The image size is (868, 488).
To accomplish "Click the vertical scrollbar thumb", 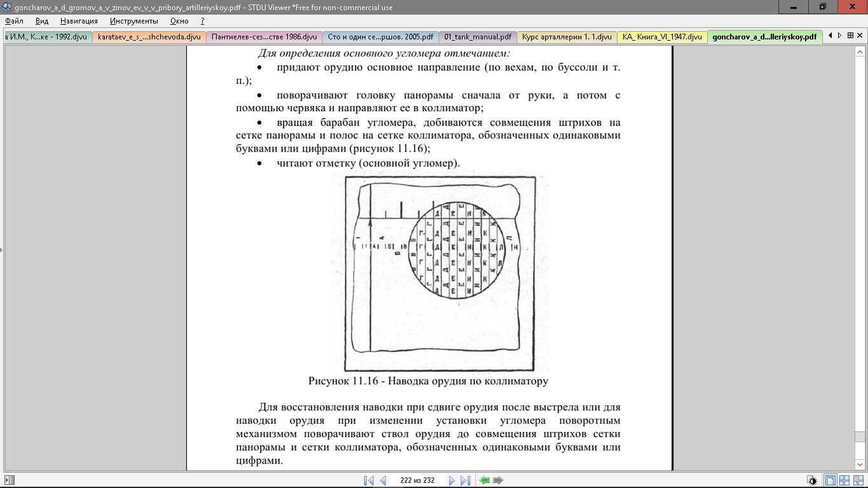I will [x=860, y=436].
